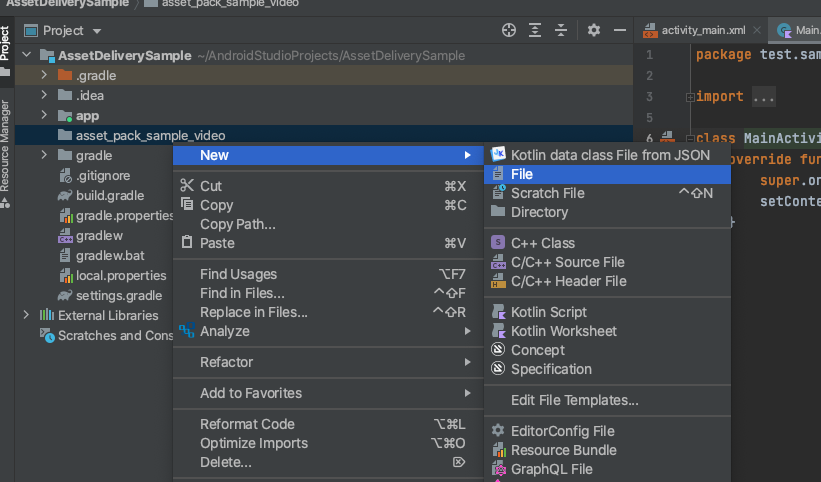Screen dimensions: 821x482
Task: Choose Edit File Templates...
Action: pos(607,400)
